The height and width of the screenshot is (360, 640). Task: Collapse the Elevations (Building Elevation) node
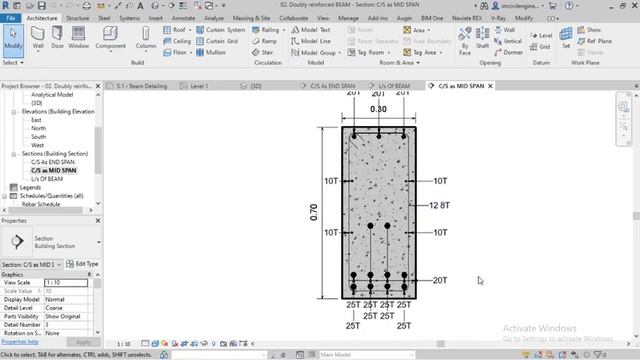[x=14, y=112]
